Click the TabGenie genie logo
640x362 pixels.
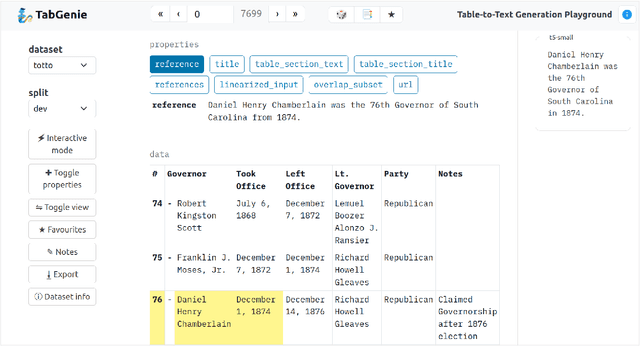(x=24, y=15)
